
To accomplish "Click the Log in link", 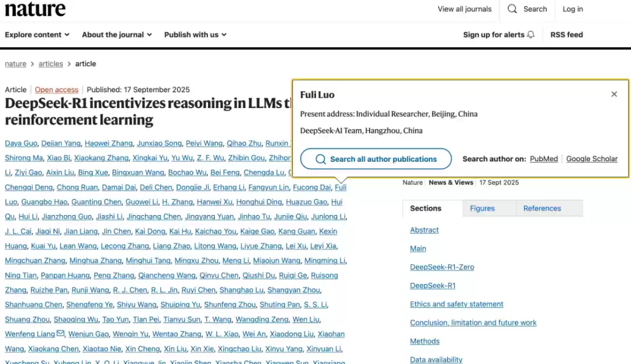I will (x=573, y=9).
